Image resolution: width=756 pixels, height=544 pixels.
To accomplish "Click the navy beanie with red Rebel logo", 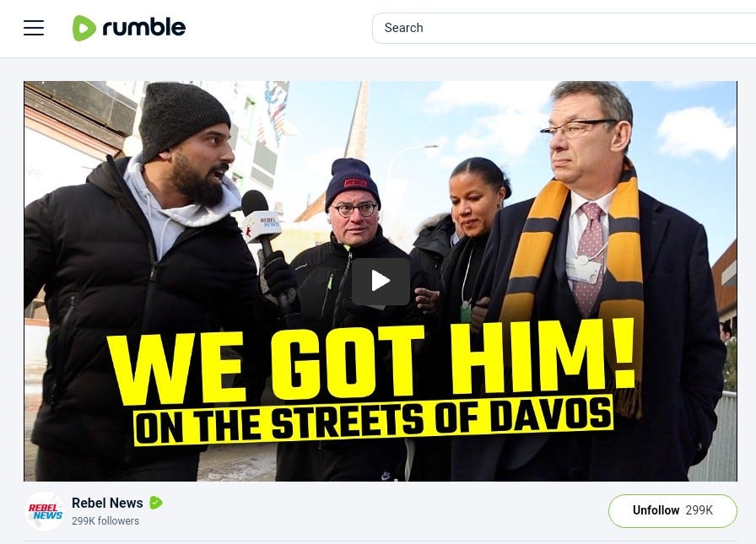I will pos(352,182).
